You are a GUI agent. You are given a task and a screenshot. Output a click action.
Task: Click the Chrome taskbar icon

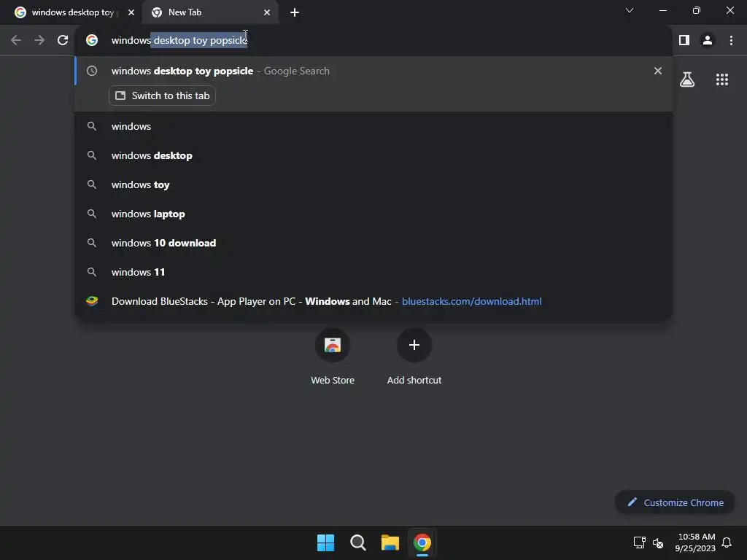[422, 542]
